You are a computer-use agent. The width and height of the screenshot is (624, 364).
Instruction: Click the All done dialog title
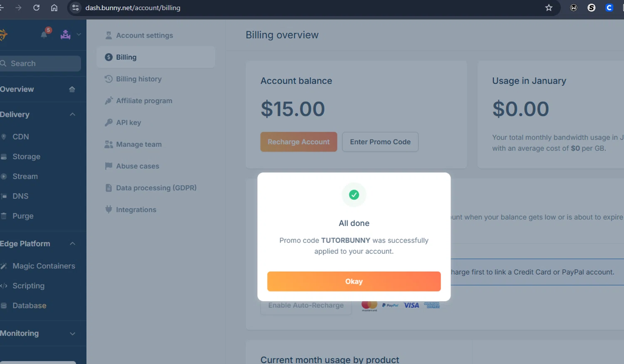coord(354,223)
